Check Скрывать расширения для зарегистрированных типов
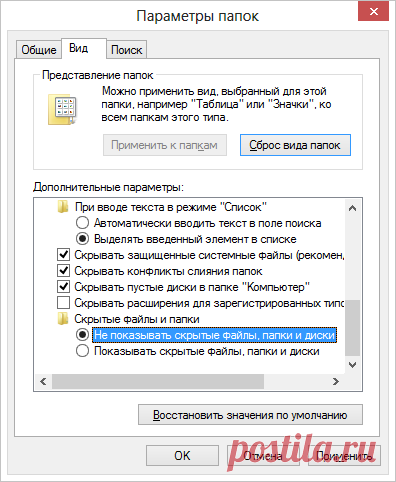 pos(63,303)
